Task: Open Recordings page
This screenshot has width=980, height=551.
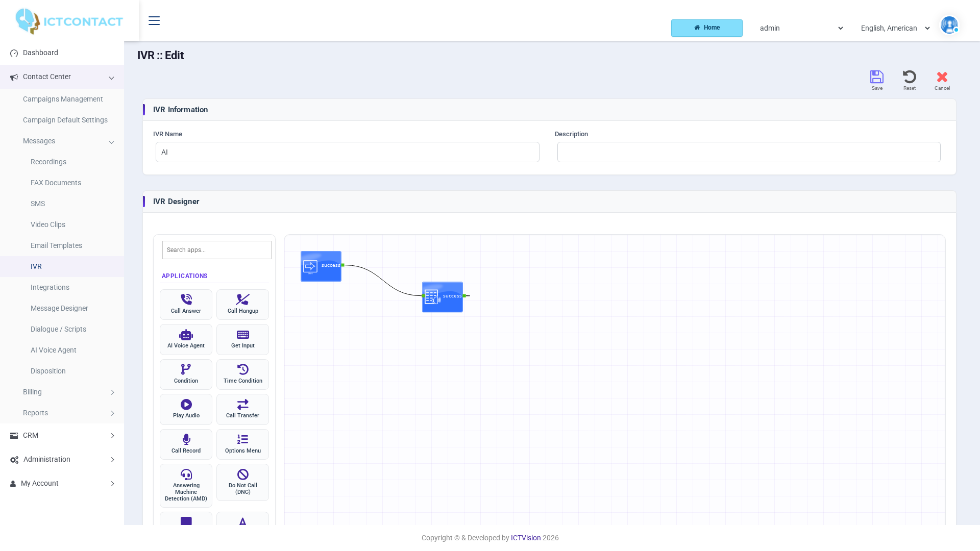Action: coord(62,162)
